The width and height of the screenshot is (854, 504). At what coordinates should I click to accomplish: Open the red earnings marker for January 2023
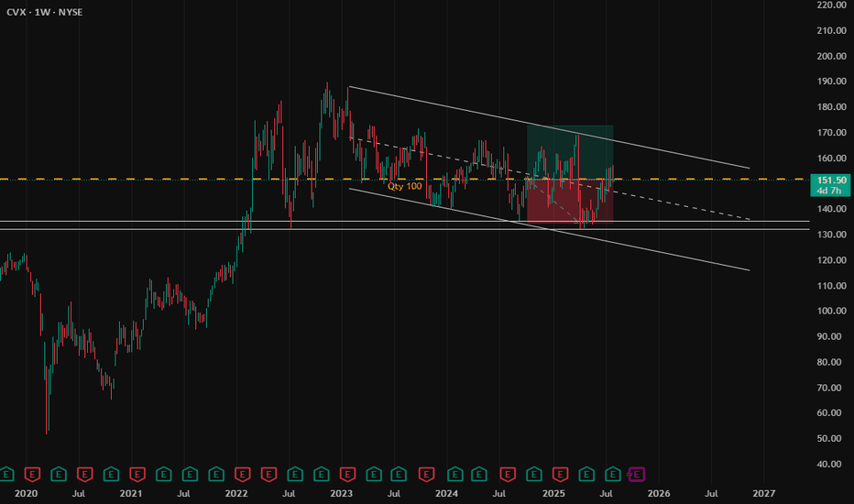tap(347, 475)
